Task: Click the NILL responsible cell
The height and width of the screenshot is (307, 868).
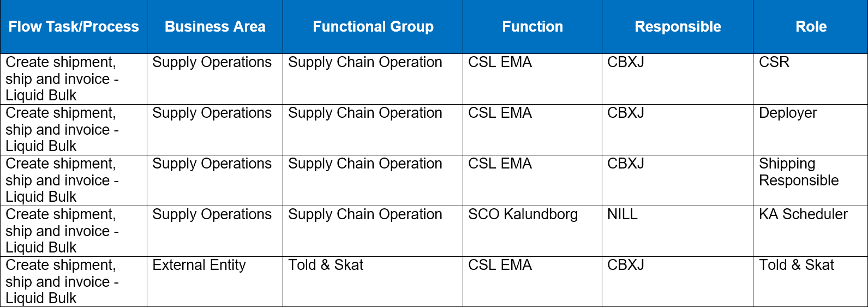Action: click(678, 231)
